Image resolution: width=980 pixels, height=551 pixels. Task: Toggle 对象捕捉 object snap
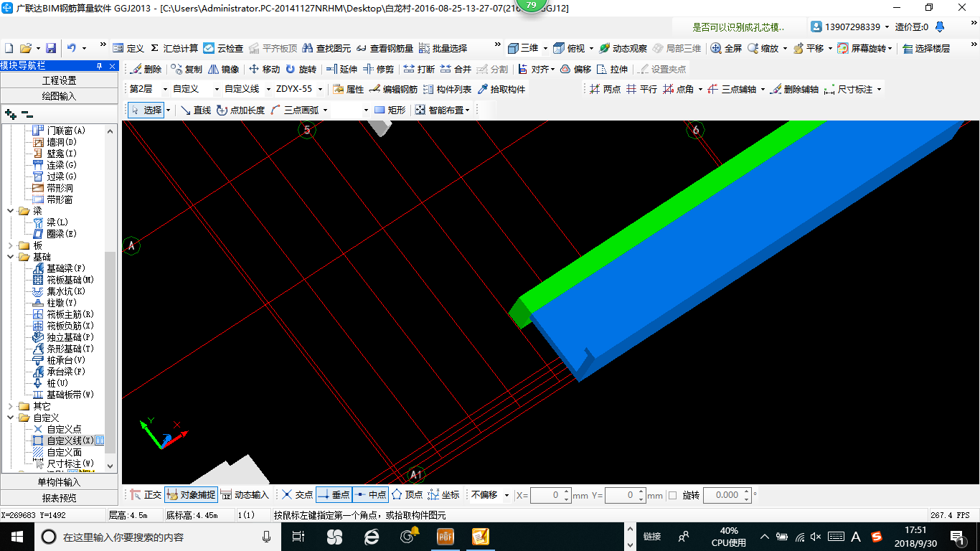[190, 495]
